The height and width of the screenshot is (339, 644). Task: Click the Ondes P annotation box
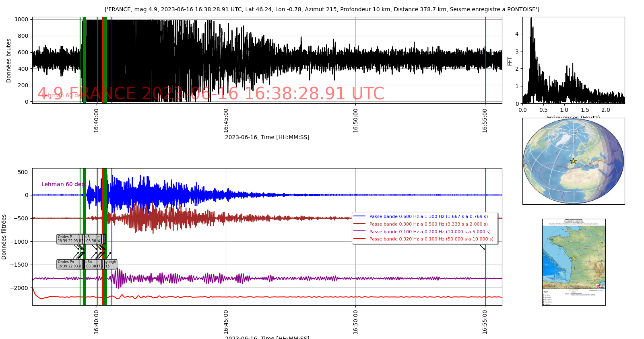click(x=68, y=239)
